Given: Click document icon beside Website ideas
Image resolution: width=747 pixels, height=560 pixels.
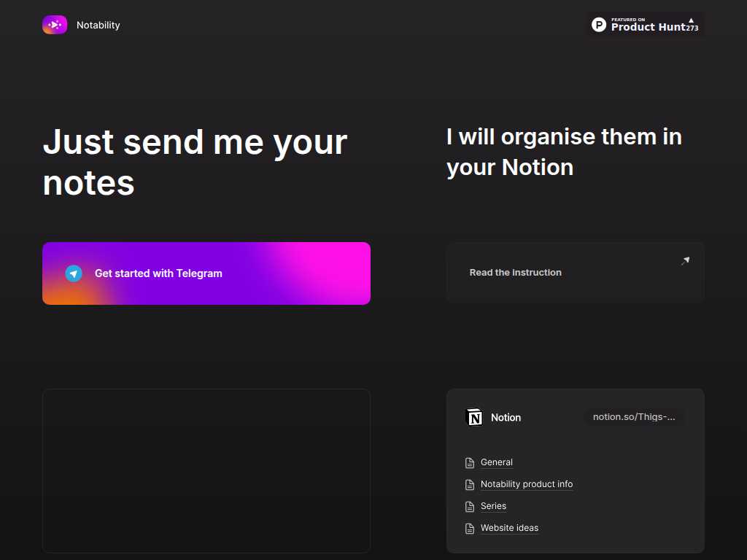Looking at the screenshot, I should pos(470,528).
